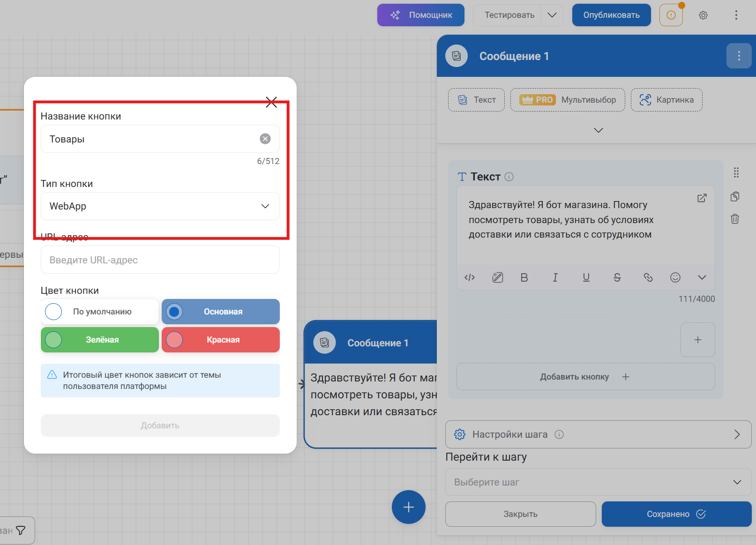Click the HTML code icon in text toolbar
The image size is (756, 545).
coord(470,277)
